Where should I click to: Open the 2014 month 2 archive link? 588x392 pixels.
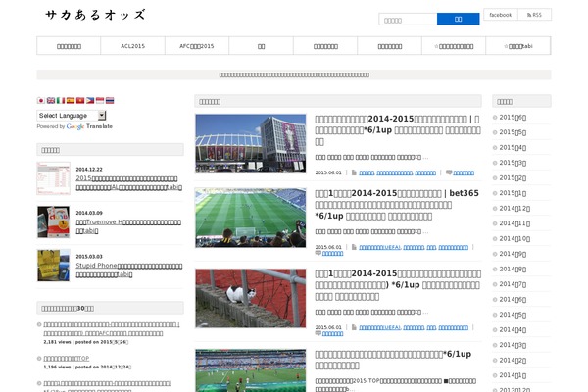click(513, 360)
